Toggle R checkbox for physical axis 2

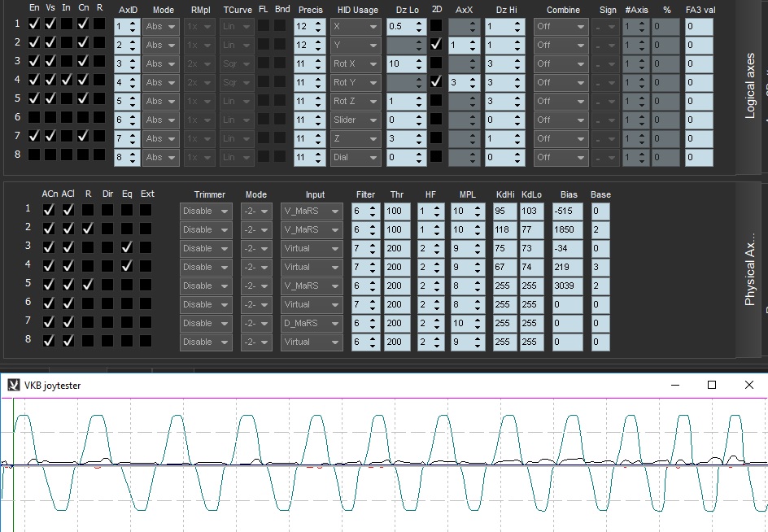pyautogui.click(x=88, y=229)
